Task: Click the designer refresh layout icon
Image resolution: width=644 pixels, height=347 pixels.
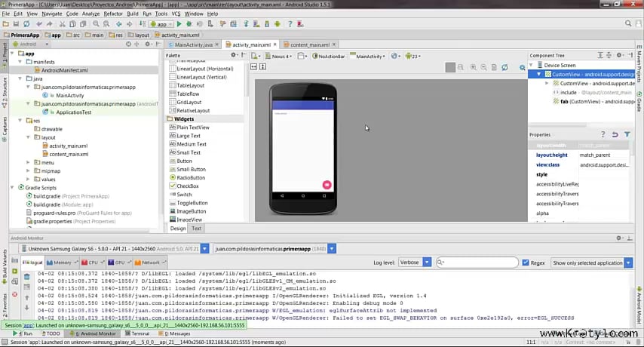Action: pyautogui.click(x=504, y=67)
